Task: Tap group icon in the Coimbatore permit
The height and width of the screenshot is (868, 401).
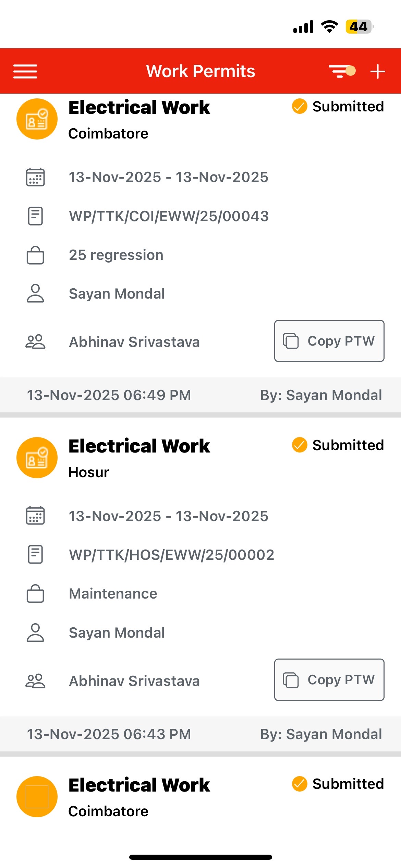Action: point(35,342)
